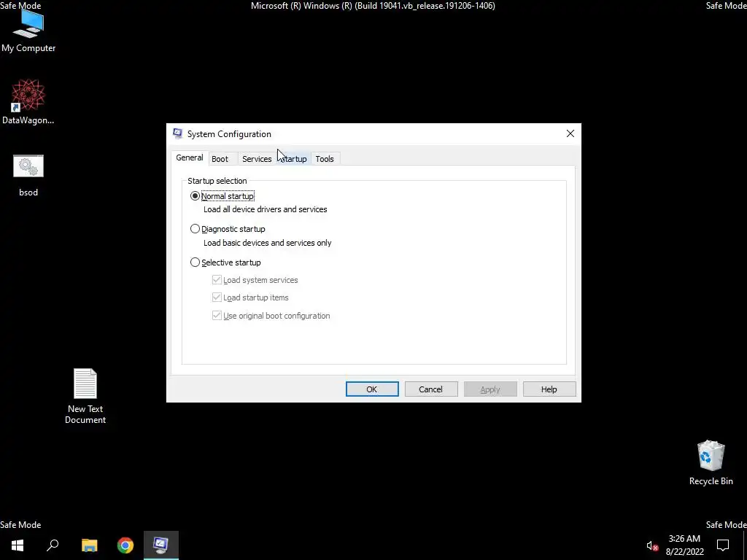Select the bsod file icon
Image resolution: width=747 pixels, height=560 pixels.
[x=28, y=175]
